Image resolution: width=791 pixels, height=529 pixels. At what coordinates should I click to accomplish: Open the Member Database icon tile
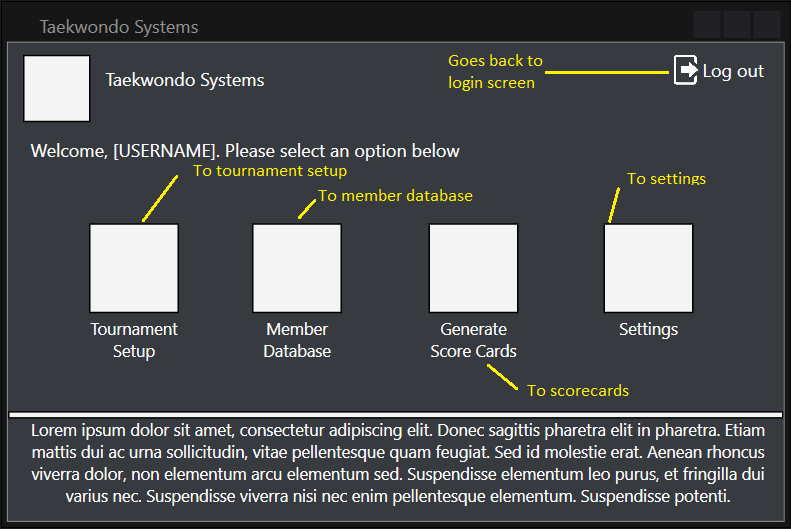pos(297,268)
